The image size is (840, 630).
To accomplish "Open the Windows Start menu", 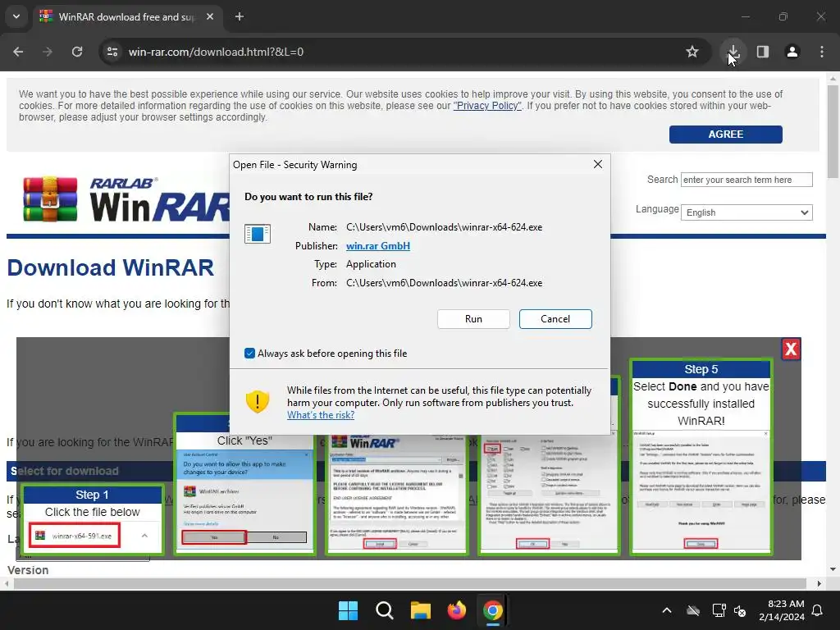I will point(348,610).
